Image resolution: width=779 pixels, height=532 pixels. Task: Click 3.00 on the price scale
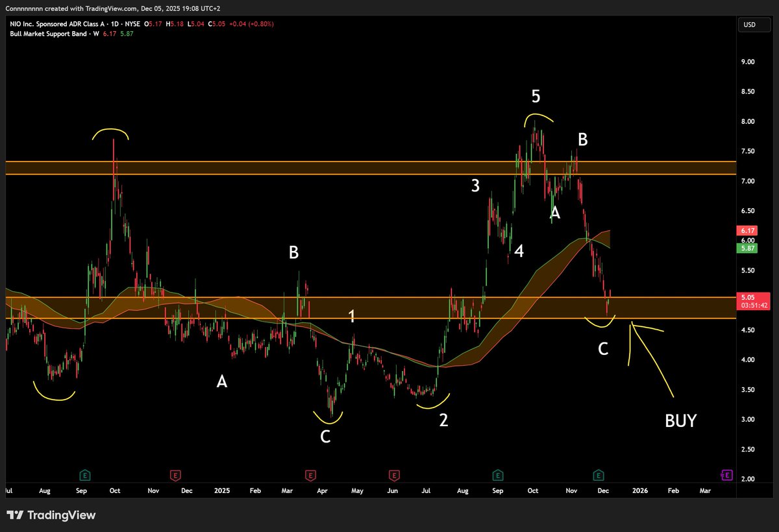[x=748, y=420]
